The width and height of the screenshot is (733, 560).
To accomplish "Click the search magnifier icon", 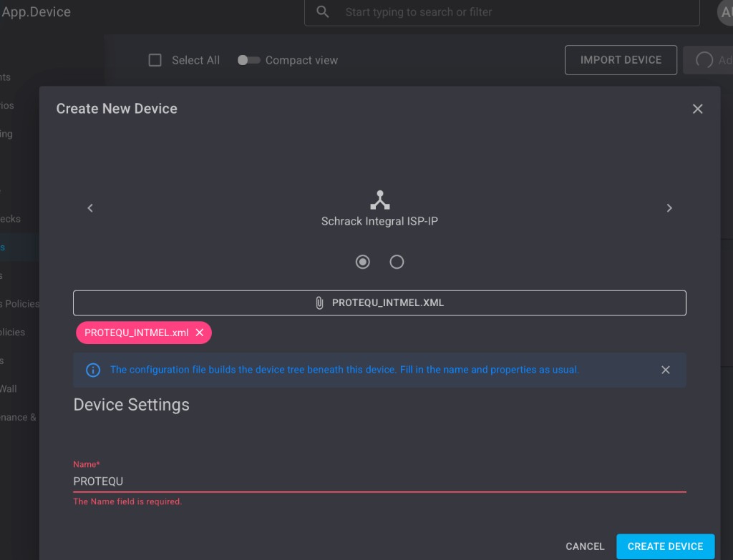I will (323, 11).
